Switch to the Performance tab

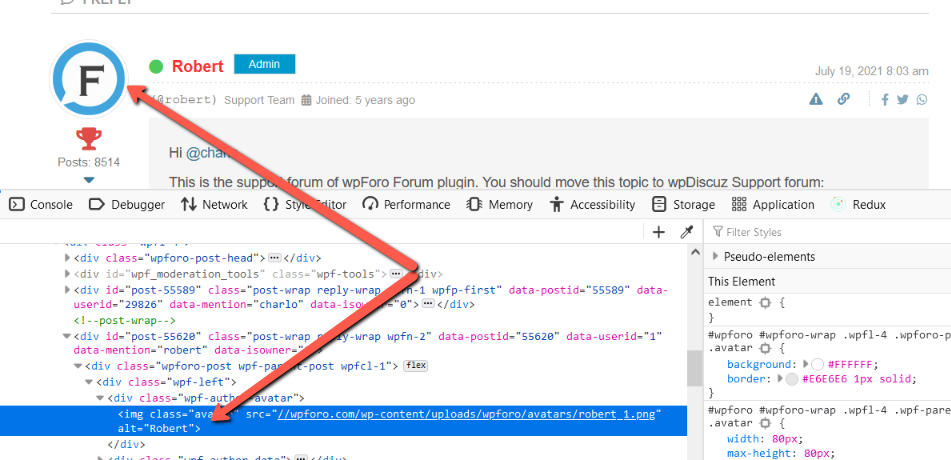406,205
